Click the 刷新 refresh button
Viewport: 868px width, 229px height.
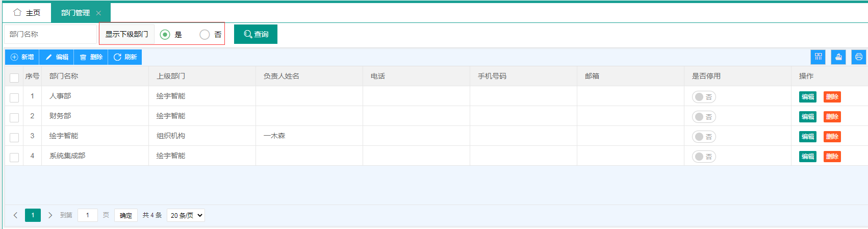tap(125, 57)
